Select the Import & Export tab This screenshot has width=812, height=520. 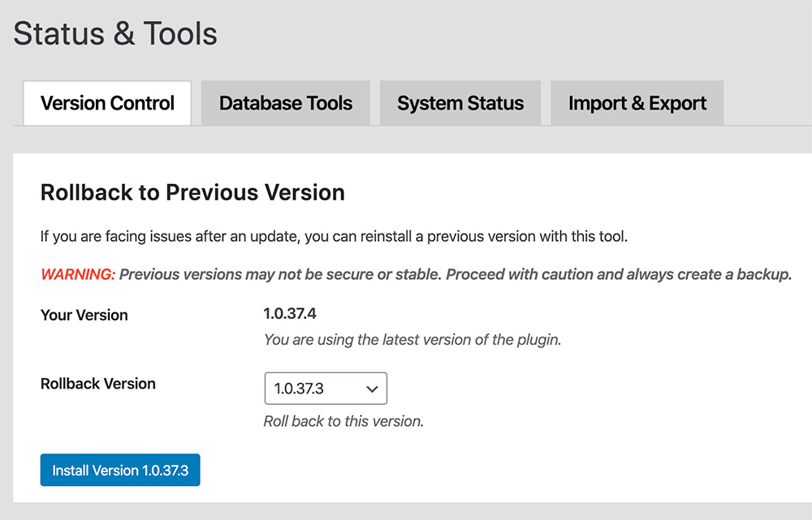(x=637, y=104)
